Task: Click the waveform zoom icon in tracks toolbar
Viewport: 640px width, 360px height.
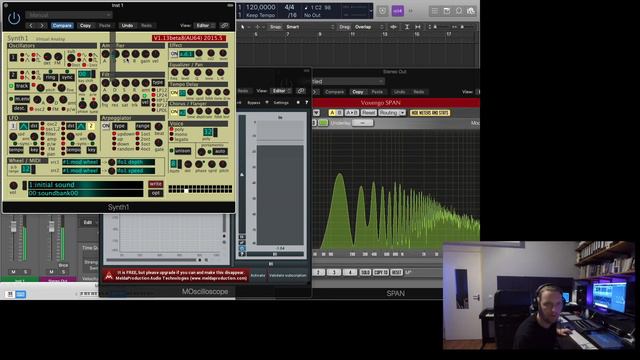Action: pos(393,27)
